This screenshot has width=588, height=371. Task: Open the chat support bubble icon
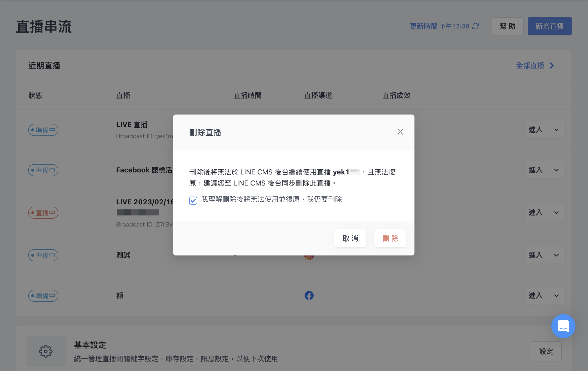click(563, 326)
